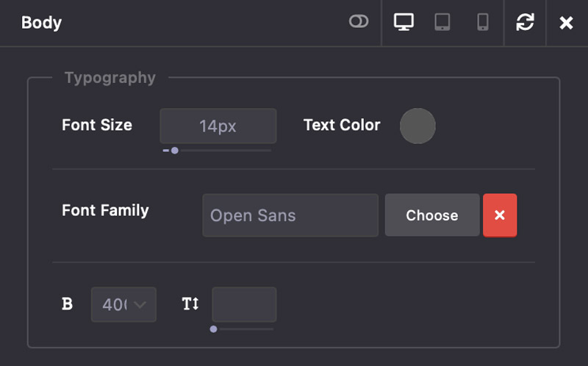Click the Typography section heading
Viewport: 588px width, 366px height.
coord(110,78)
